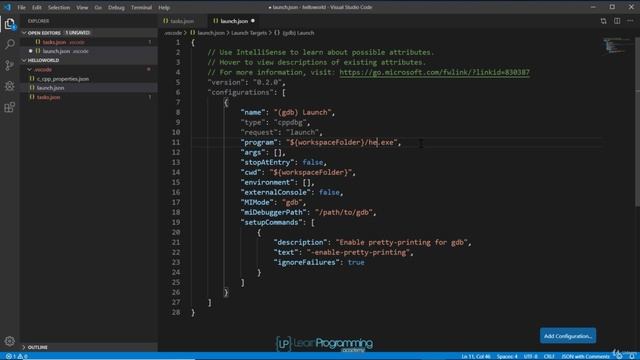Select tasks.json in Open Editors

point(89,42)
